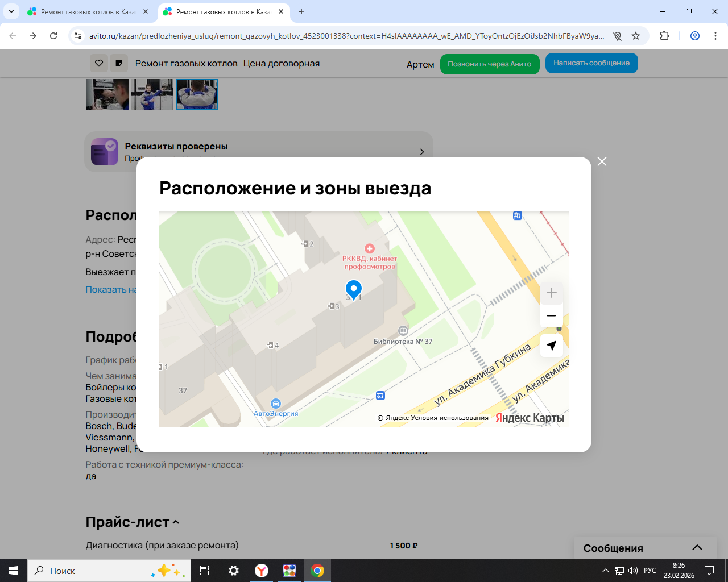Select the АвтоЭнергия map marker
728x582 pixels.
click(x=276, y=404)
